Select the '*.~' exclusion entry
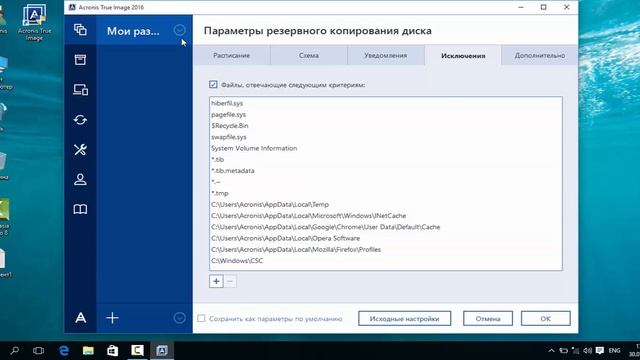Image resolution: width=640 pixels, height=360 pixels. (386, 182)
